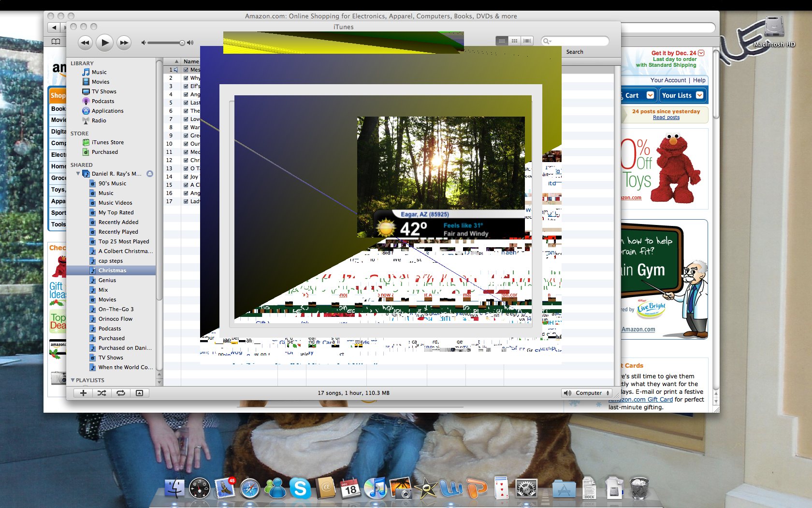Open the Top 25 Most Played playlist
Screen dimensions: 812x508
pyautogui.click(x=124, y=241)
